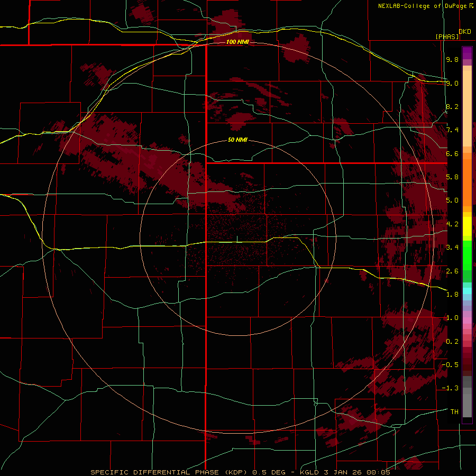Click the cyan color bar segment

[467, 291]
